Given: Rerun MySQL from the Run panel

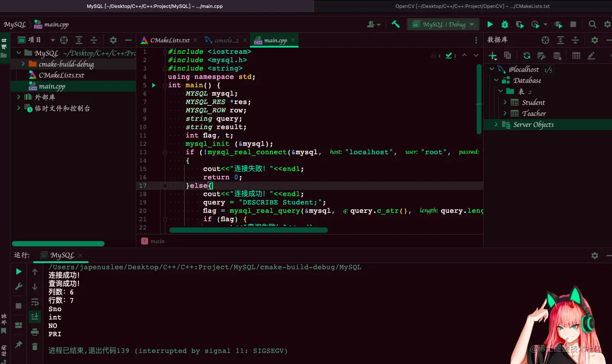Looking at the screenshot, I should (19, 271).
